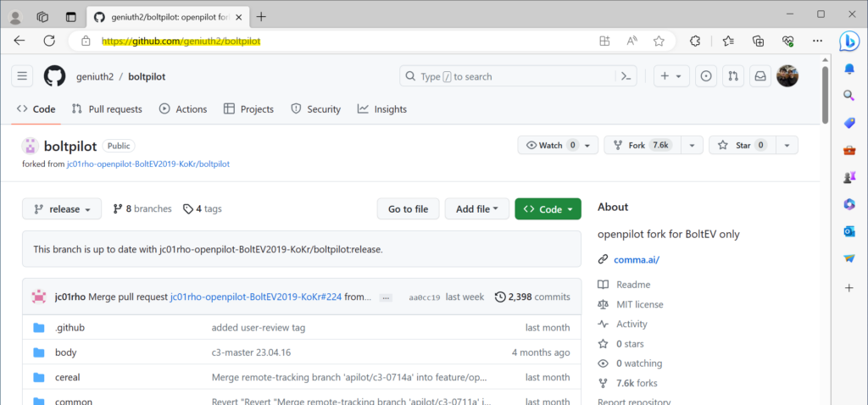Open a new tab with plus button
Viewport: 868px width, 405px height.
pyautogui.click(x=261, y=17)
